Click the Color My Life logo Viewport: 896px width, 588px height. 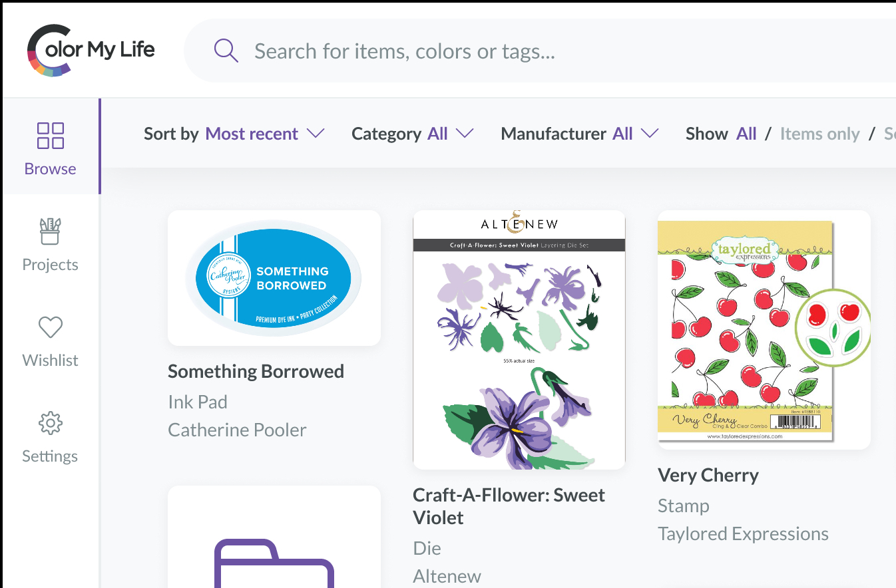point(91,49)
